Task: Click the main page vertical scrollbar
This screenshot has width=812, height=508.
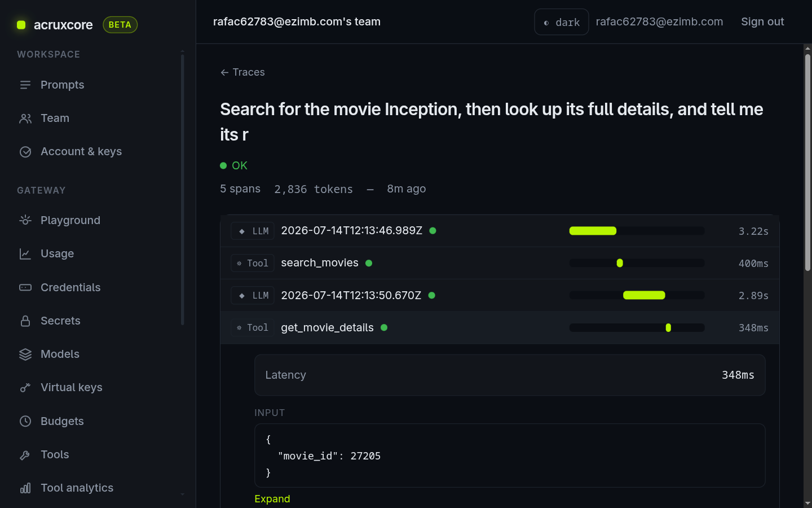Action: point(807,163)
